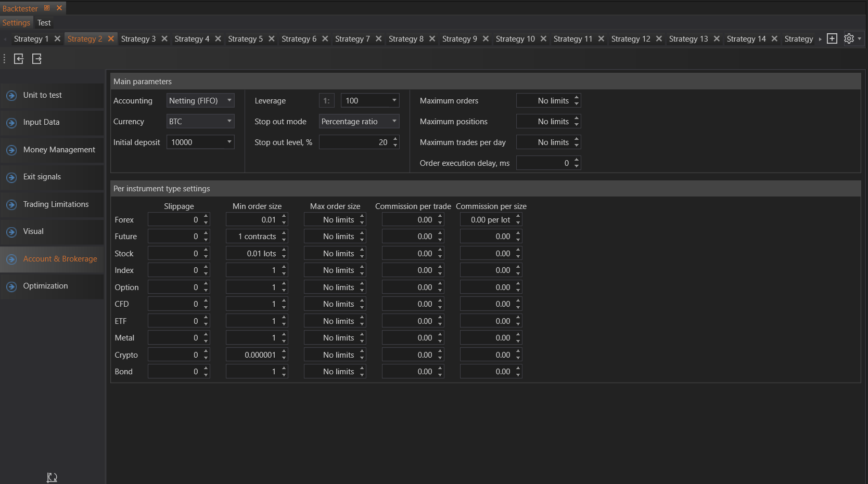
Task: Increase the Stop out level percentage
Action: click(395, 139)
